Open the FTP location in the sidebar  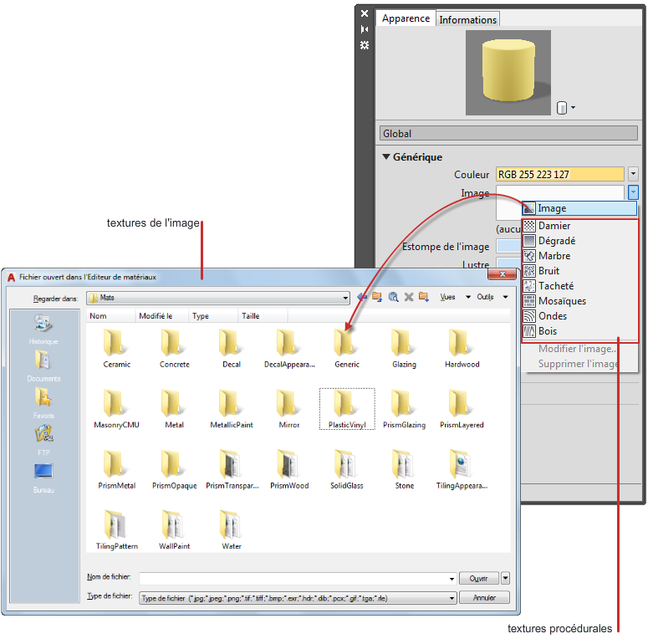(43, 440)
